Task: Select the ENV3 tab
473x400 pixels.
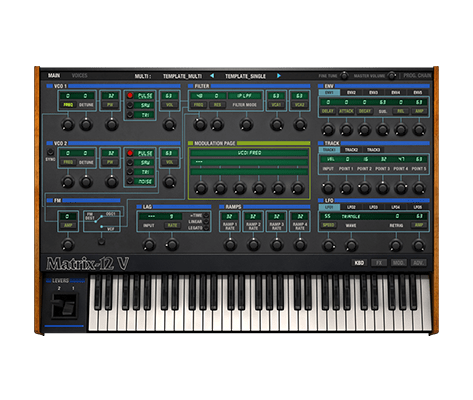Action: pos(374,92)
